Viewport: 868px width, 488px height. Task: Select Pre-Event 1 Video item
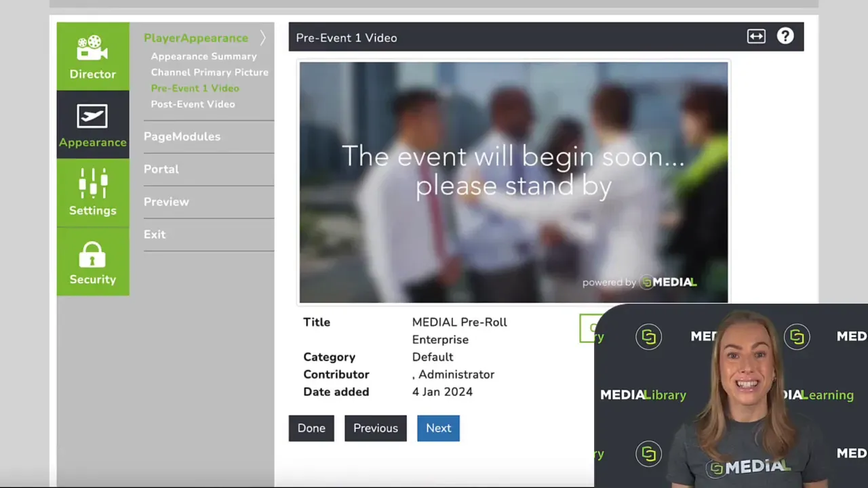point(195,88)
